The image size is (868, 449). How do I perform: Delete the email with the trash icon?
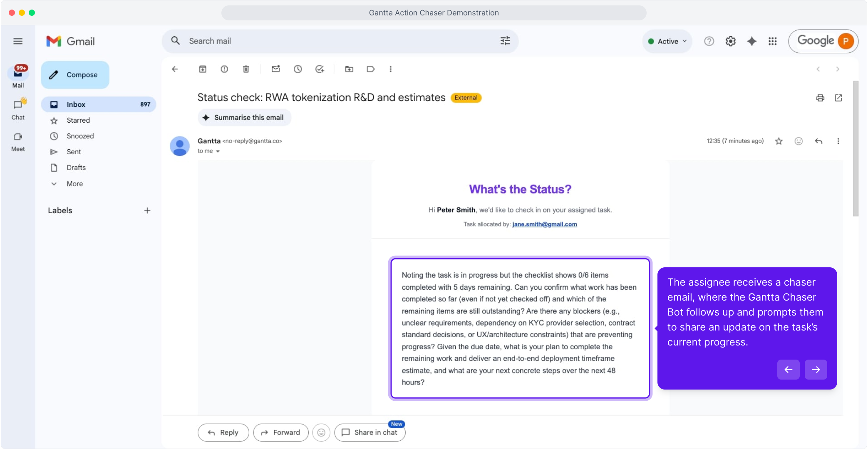click(x=246, y=69)
